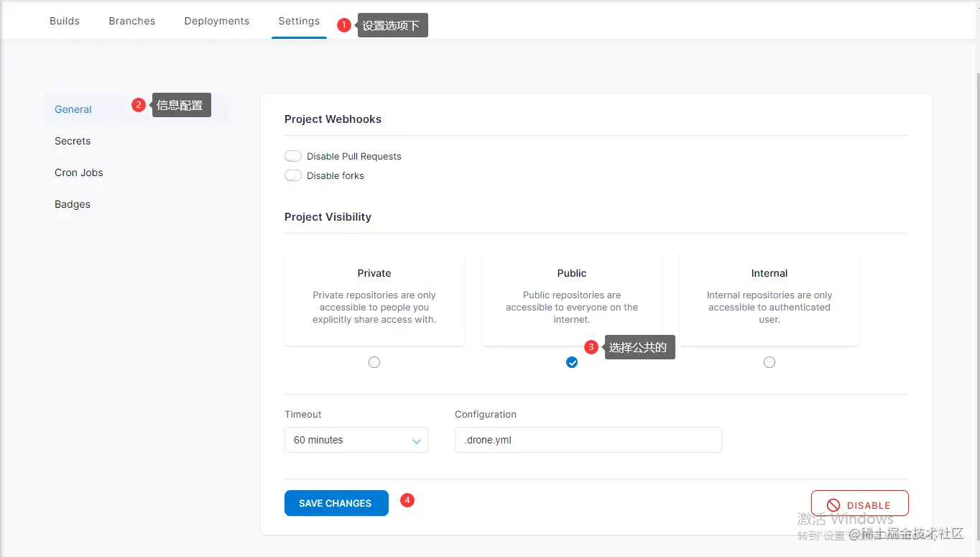Toggle the Disable forks switch
This screenshot has width=980, height=557.
point(293,175)
